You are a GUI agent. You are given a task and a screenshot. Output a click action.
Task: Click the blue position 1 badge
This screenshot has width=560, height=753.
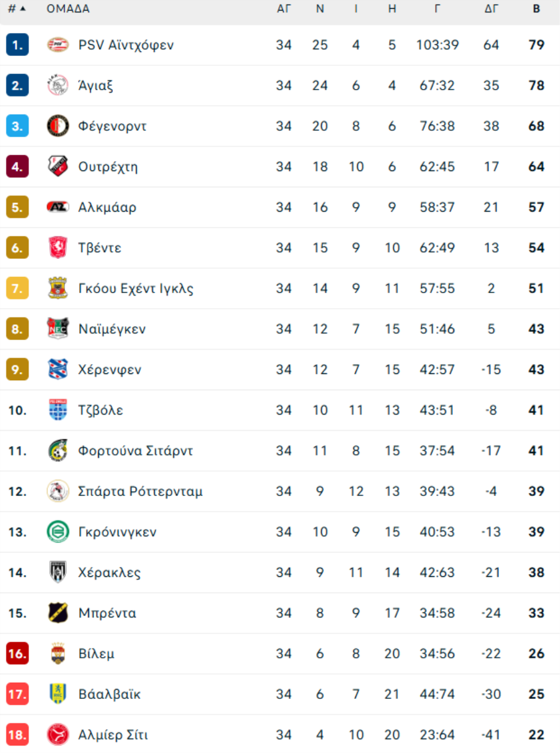17,45
